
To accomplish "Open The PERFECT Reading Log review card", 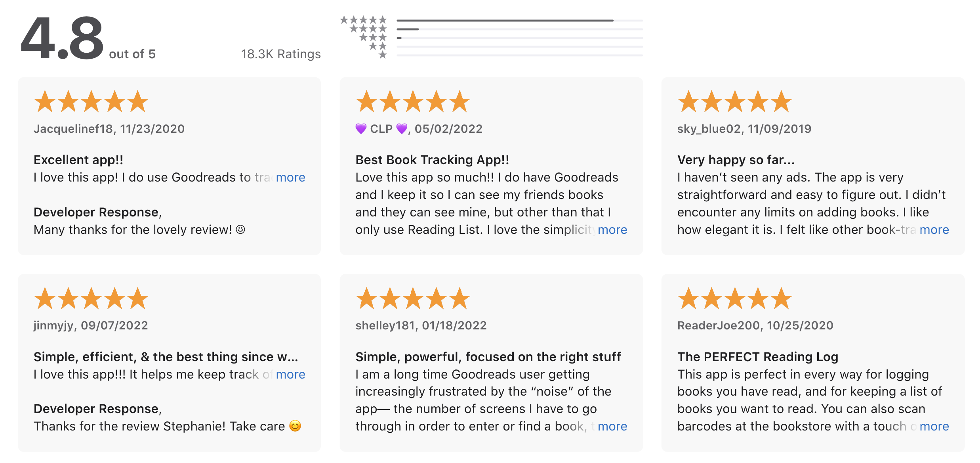I will point(813,363).
